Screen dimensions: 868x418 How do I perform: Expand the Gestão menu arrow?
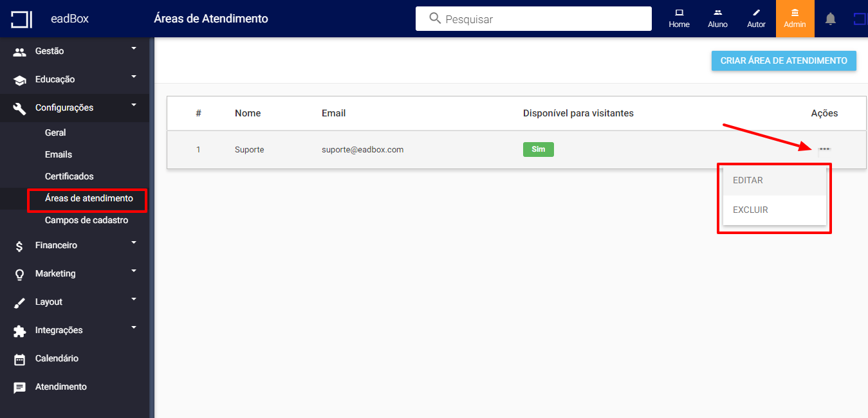click(x=134, y=48)
